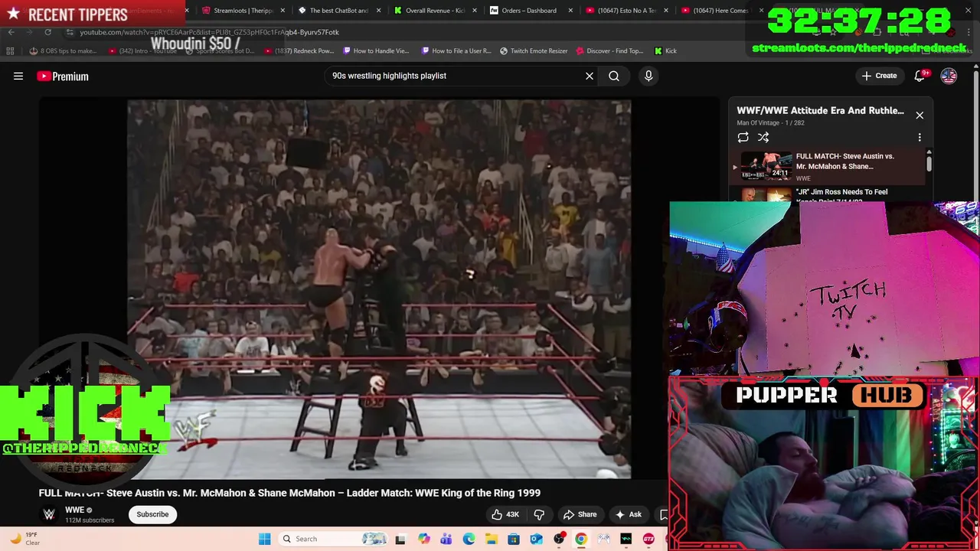Open How to Handle Vie... bookmark

point(377,51)
